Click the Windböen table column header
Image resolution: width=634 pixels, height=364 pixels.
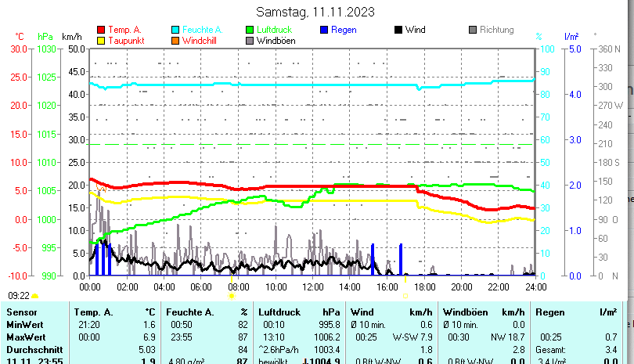pyautogui.click(x=466, y=312)
